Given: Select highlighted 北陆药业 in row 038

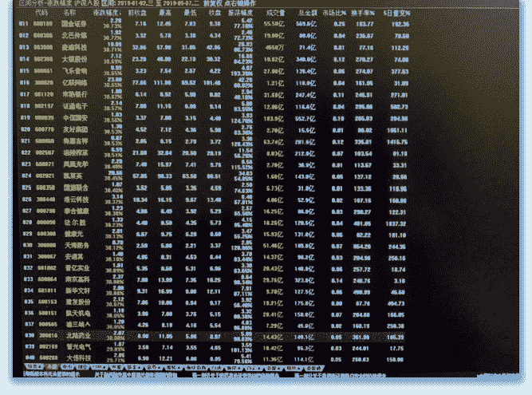Looking at the screenshot, I should click(x=78, y=336).
